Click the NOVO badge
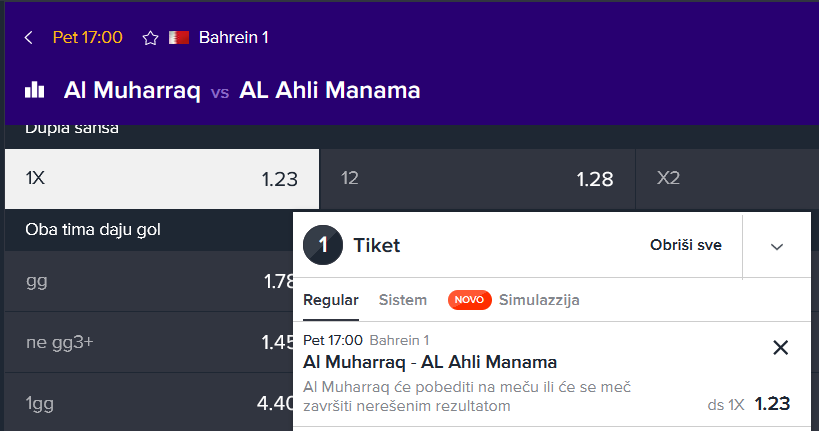Viewport: 819px width, 431px height. [469, 300]
